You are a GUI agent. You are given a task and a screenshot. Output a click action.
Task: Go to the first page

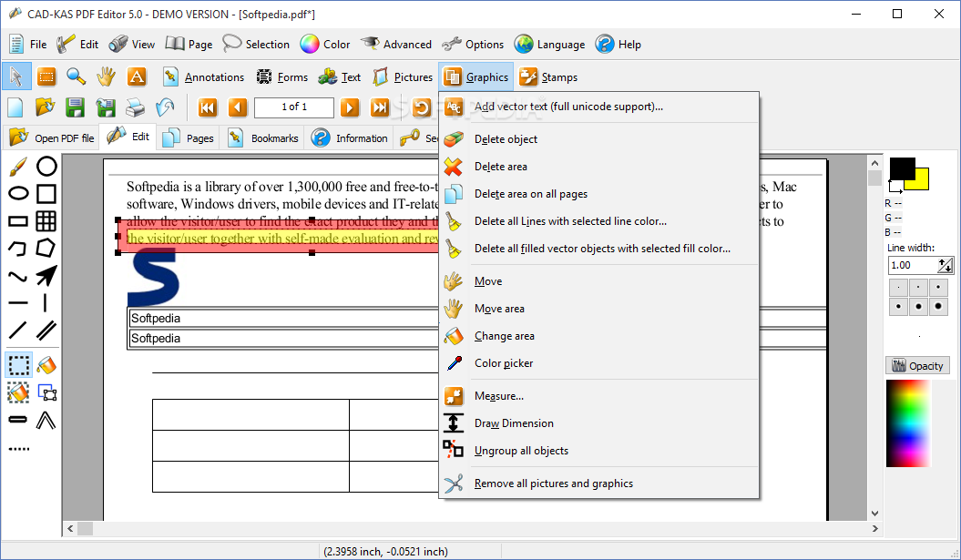[208, 107]
